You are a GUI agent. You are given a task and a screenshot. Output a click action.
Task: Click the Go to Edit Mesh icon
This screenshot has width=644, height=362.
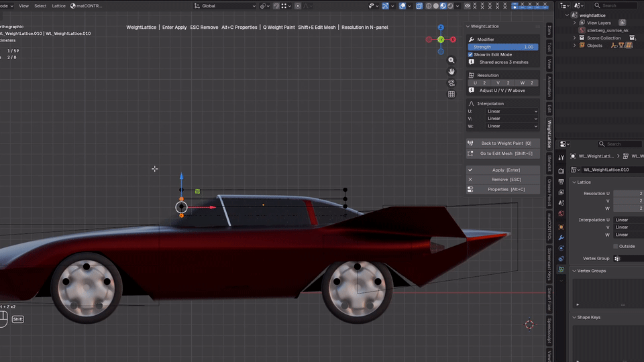pyautogui.click(x=471, y=154)
